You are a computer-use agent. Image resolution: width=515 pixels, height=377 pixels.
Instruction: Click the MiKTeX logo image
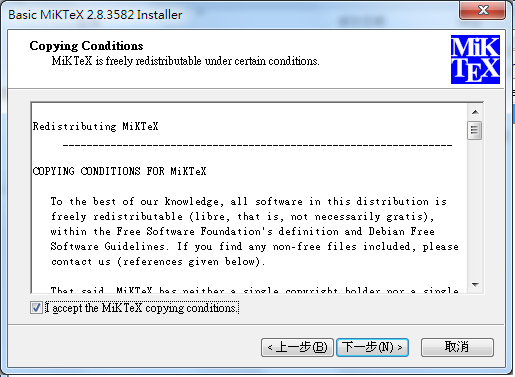(475, 59)
